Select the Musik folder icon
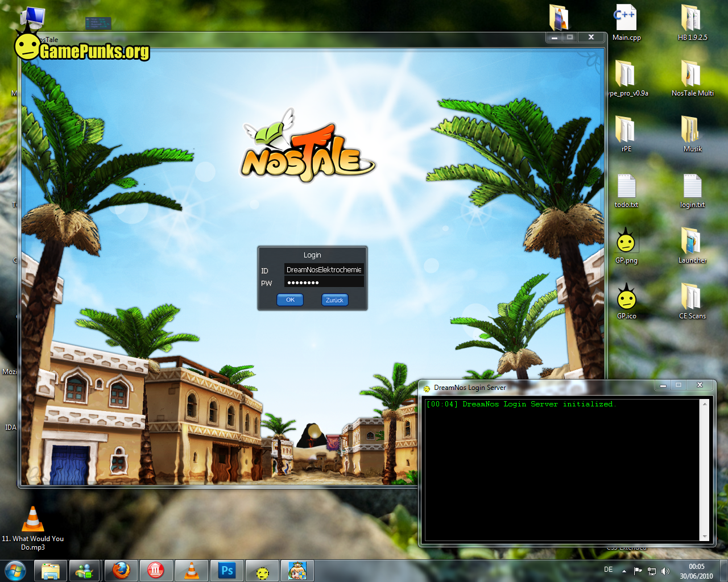This screenshot has height=582, width=728. point(692,135)
